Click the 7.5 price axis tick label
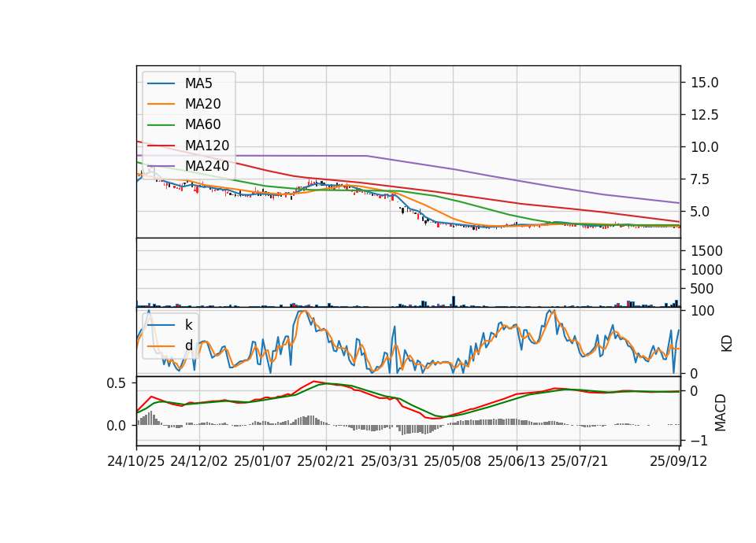The height and width of the screenshot is (543, 756). pos(700,179)
